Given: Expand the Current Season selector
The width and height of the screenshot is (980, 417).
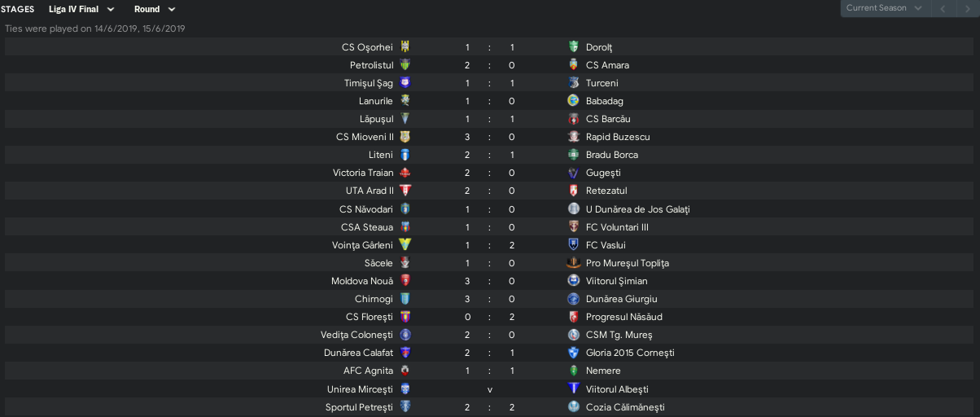Looking at the screenshot, I should click(884, 8).
